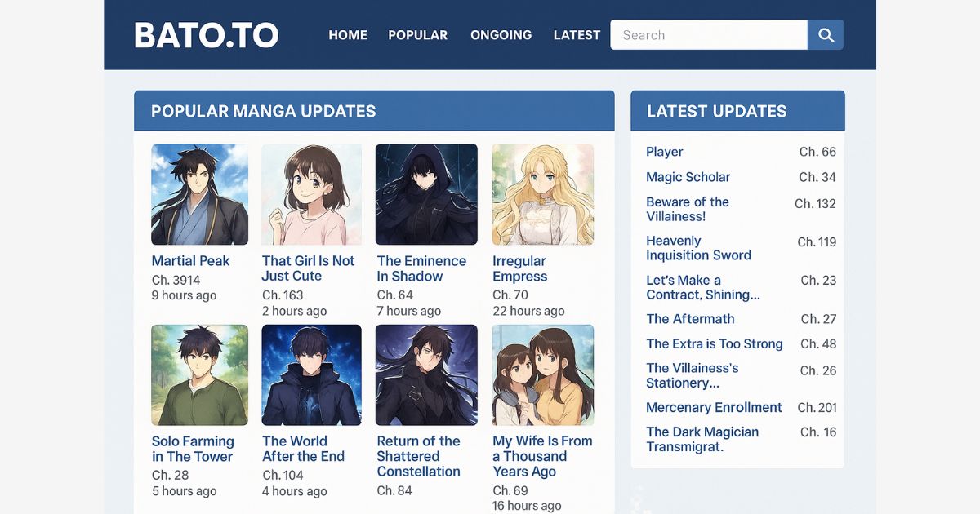Open The World After the End cover
Image resolution: width=980 pixels, height=514 pixels.
(x=311, y=374)
